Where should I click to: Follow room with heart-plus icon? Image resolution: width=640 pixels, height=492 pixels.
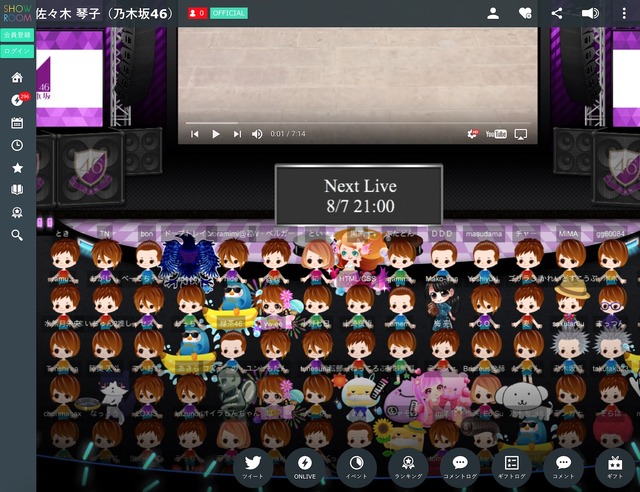(525, 13)
